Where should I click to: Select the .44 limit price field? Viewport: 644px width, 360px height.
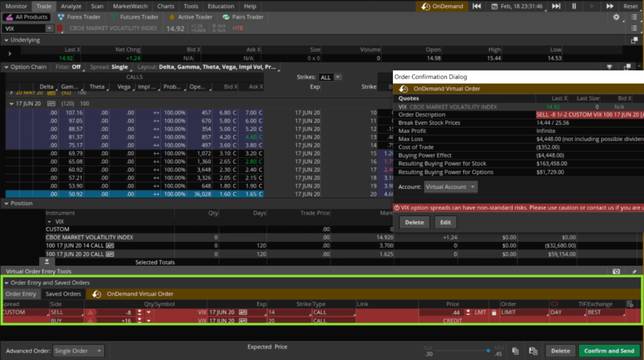point(441,312)
